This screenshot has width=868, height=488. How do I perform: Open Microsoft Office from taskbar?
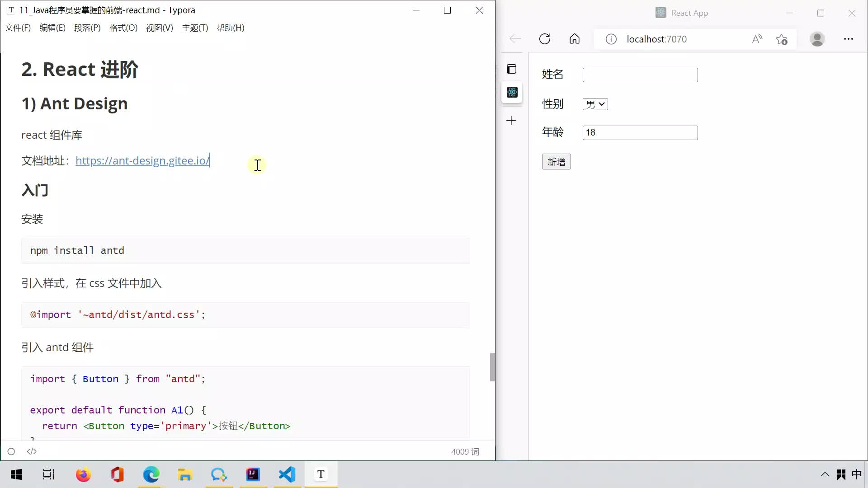point(117,474)
